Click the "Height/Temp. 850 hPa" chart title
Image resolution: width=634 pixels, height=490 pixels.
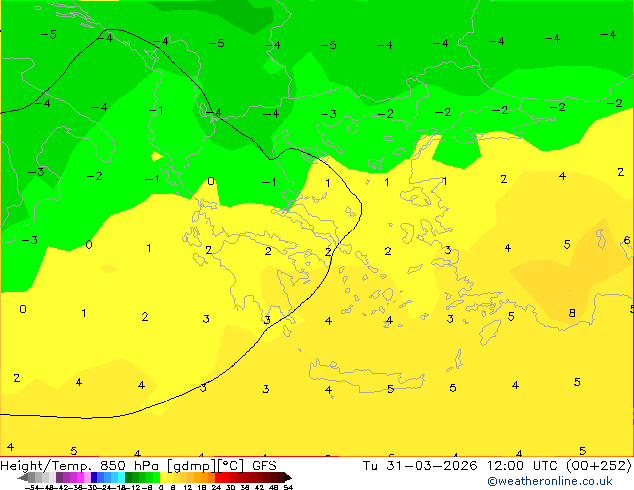pyautogui.click(x=79, y=466)
